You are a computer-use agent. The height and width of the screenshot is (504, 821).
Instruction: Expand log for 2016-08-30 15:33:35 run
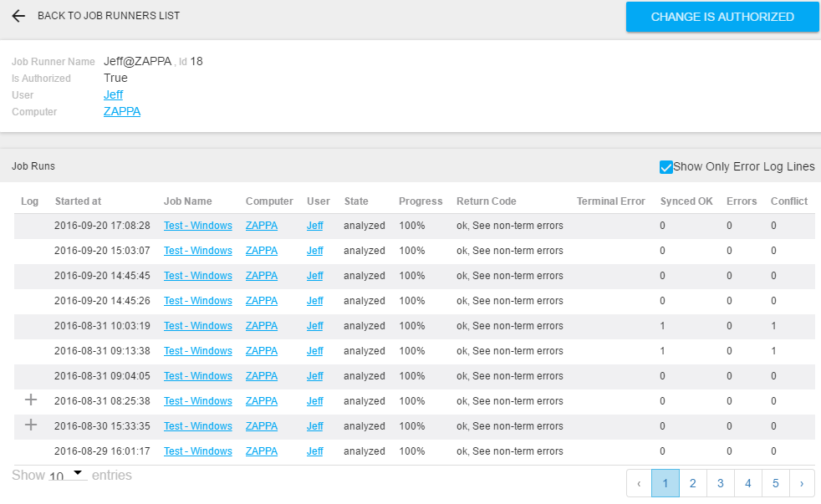tap(31, 425)
